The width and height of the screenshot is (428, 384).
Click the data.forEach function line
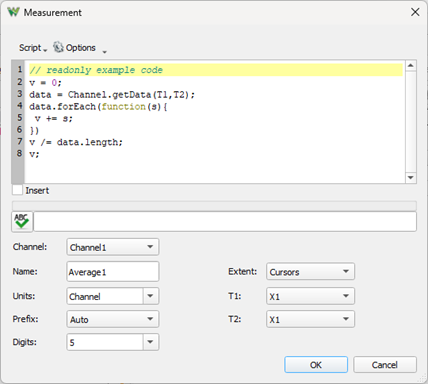click(98, 107)
